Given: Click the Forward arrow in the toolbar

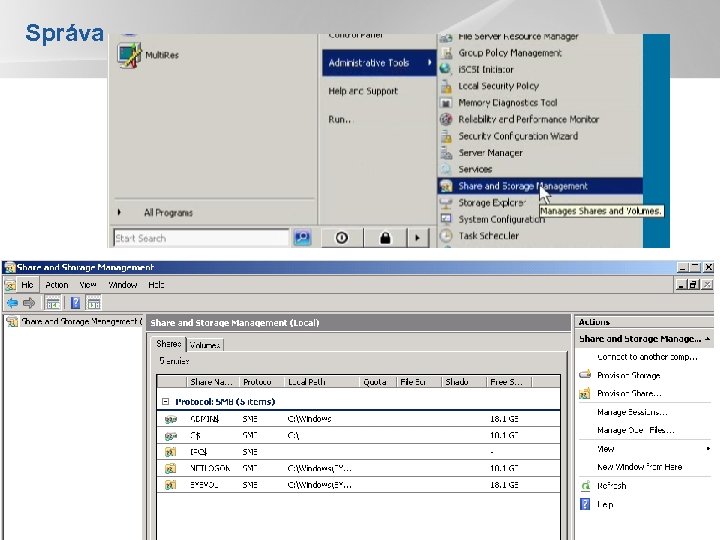Looking at the screenshot, I should click(x=29, y=302).
